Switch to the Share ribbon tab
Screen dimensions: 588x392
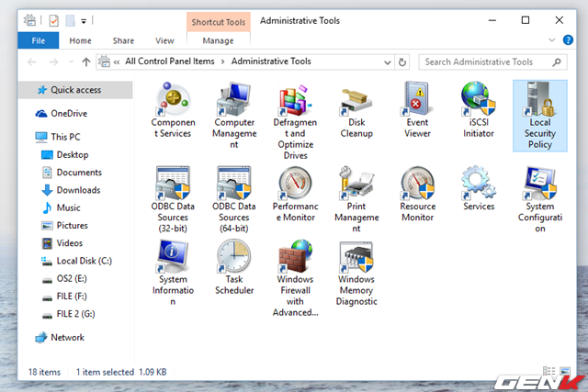point(123,40)
